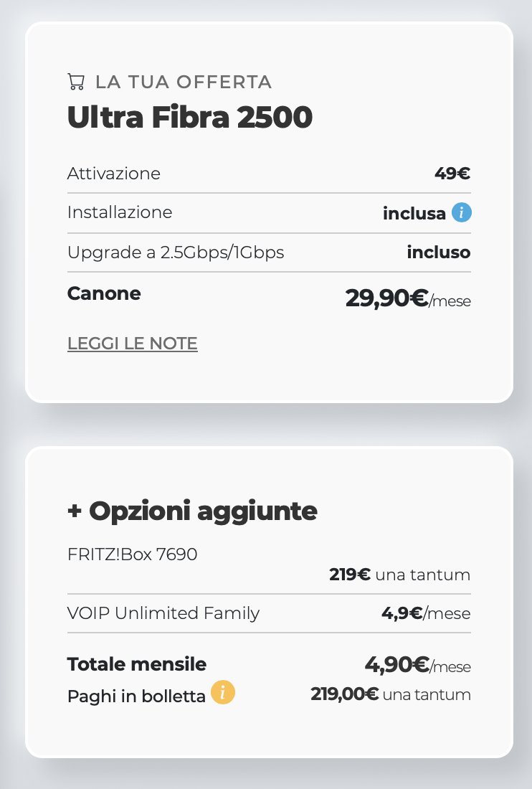The height and width of the screenshot is (789, 532).
Task: Click the shopping cart icon
Action: click(76, 82)
